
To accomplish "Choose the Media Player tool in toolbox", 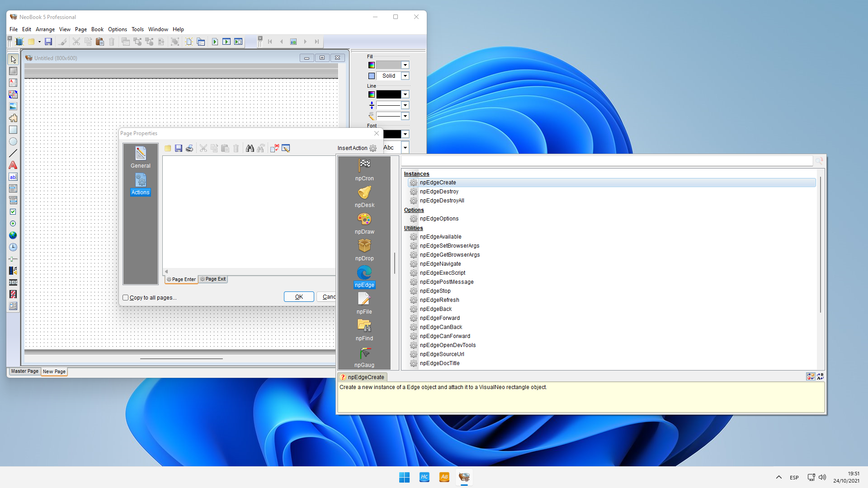I will point(13,271).
